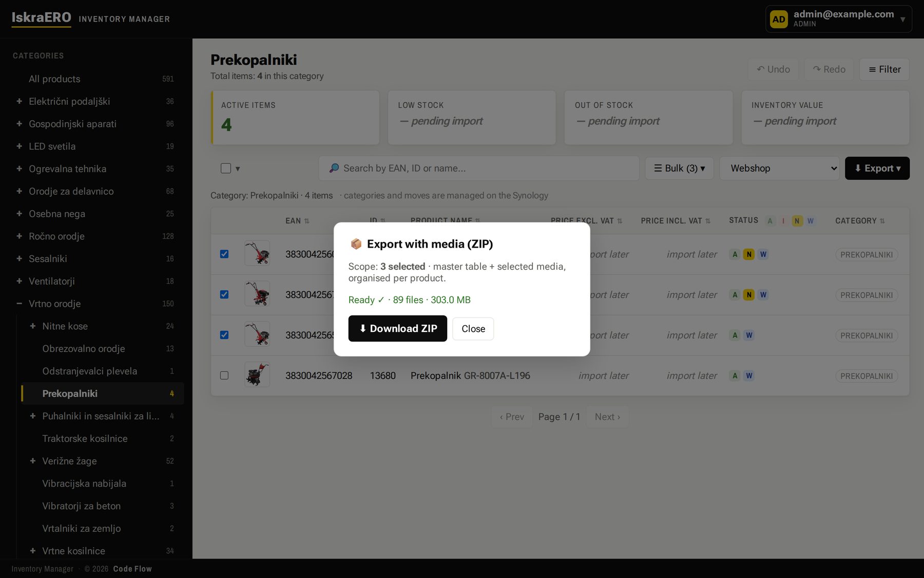The image size is (924, 578).
Task: Check the checkbox for item 13680
Action: 224,376
